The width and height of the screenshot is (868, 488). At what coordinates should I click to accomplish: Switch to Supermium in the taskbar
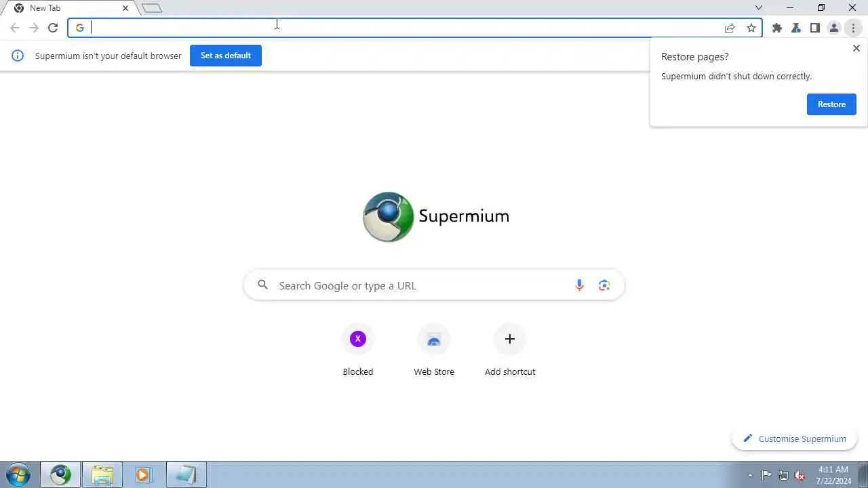click(x=60, y=474)
